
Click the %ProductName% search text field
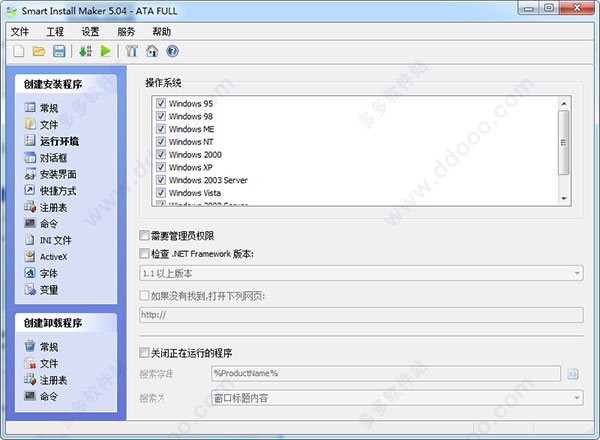[x=386, y=373]
